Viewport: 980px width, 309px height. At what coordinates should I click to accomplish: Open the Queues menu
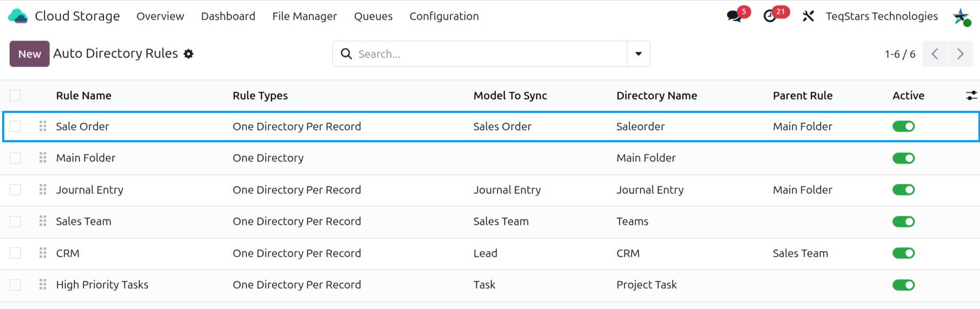click(373, 16)
